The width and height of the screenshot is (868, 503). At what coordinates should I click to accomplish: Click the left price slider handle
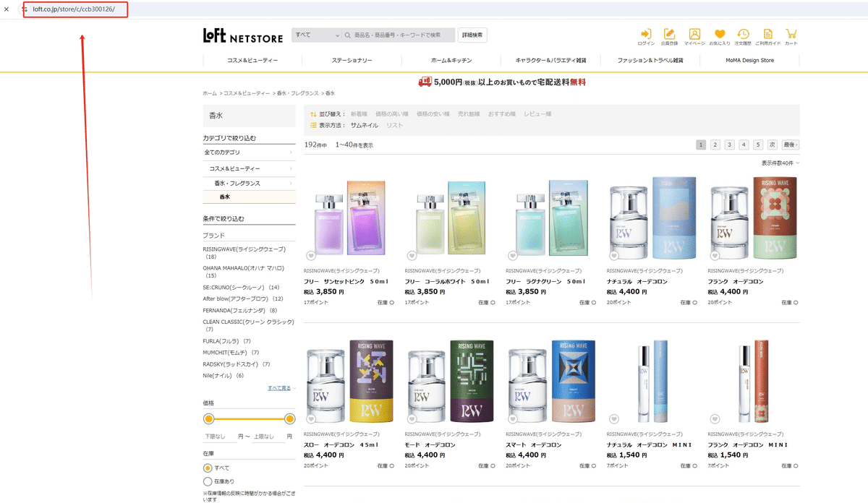[x=209, y=419]
